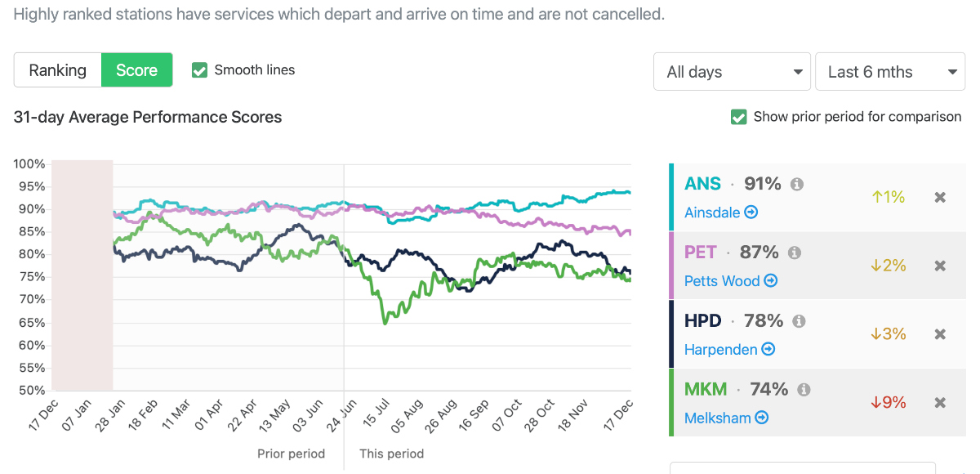The height and width of the screenshot is (474, 980).
Task: Remove Harpenden station with its X icon
Action: [x=940, y=333]
